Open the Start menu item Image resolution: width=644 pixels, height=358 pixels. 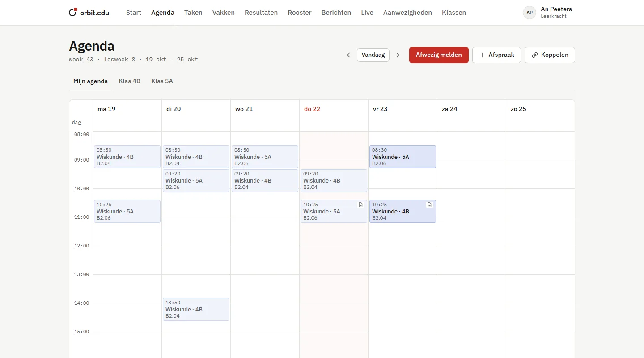click(x=134, y=13)
